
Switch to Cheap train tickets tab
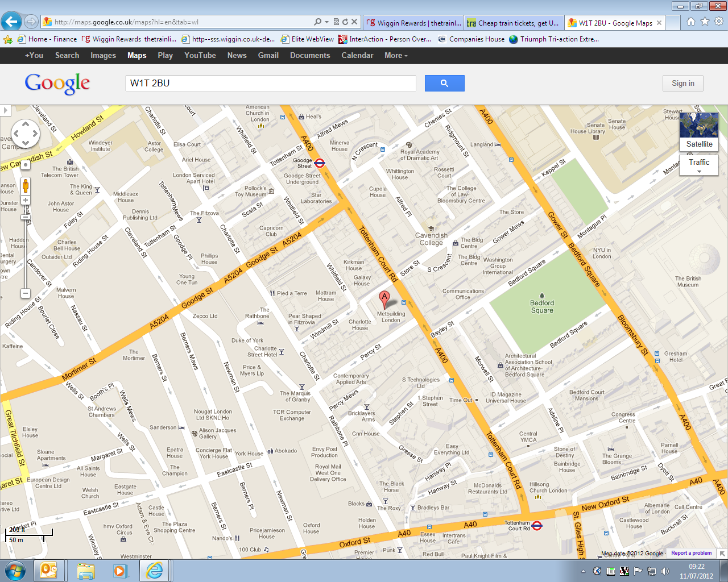coord(515,23)
